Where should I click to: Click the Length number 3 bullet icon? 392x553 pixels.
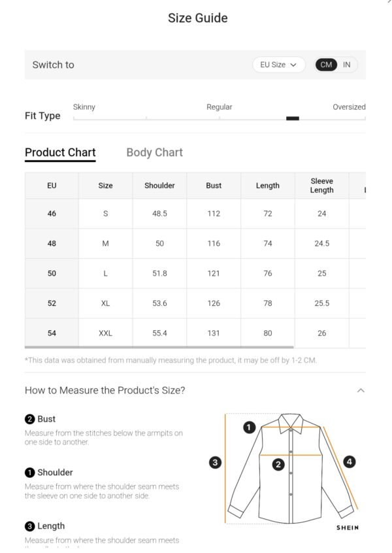29,526
